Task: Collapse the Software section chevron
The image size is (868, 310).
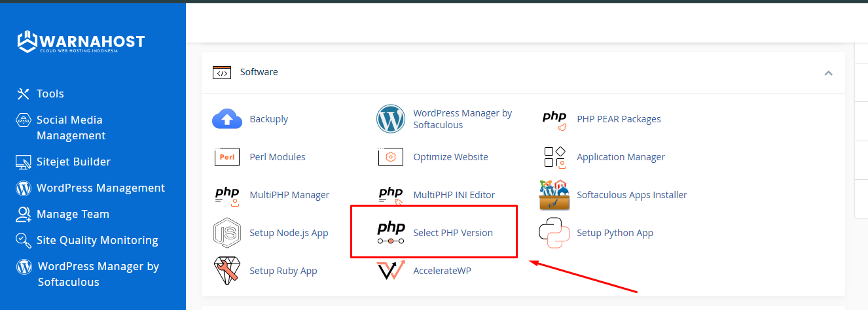Action: coord(828,73)
